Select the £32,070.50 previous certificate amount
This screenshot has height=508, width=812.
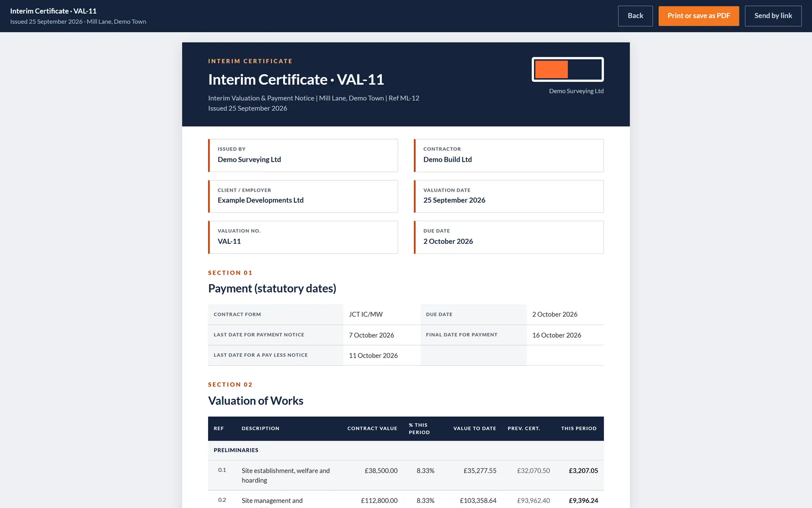point(533,471)
